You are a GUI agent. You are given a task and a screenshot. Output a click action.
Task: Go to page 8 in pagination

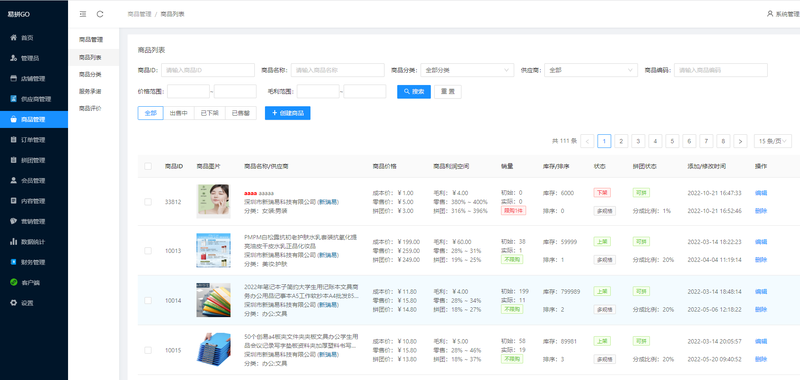(723, 141)
